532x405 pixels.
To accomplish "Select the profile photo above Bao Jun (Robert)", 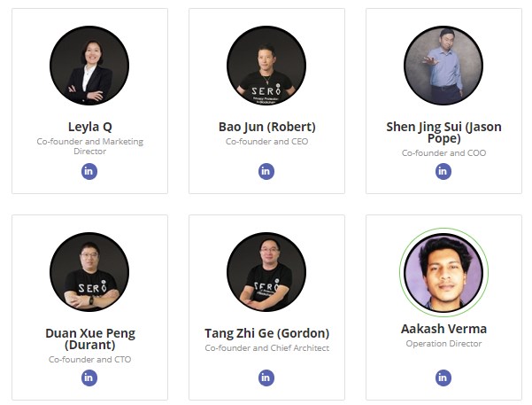I will pos(266,66).
